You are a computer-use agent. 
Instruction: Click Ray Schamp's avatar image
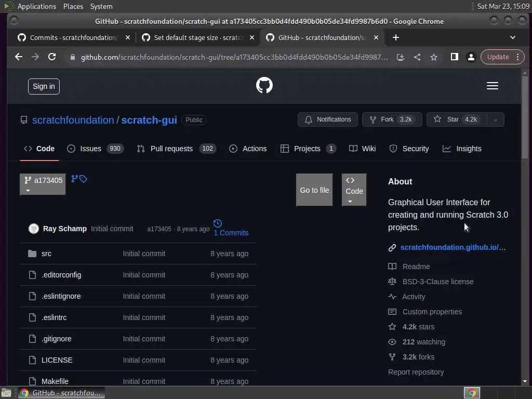click(x=34, y=229)
